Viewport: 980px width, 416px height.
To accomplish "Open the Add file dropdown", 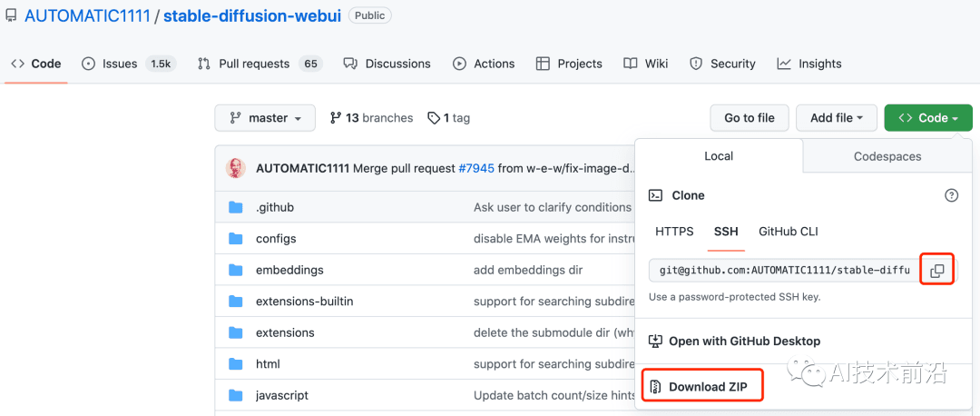I will pyautogui.click(x=836, y=118).
